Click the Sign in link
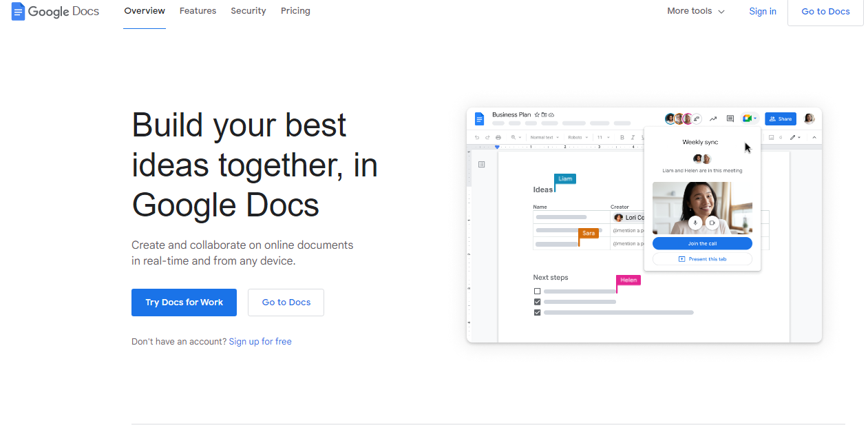 pos(763,11)
